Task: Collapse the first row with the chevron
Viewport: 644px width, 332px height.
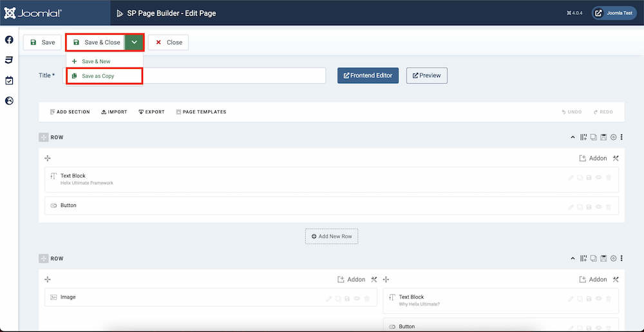Action: (x=573, y=137)
